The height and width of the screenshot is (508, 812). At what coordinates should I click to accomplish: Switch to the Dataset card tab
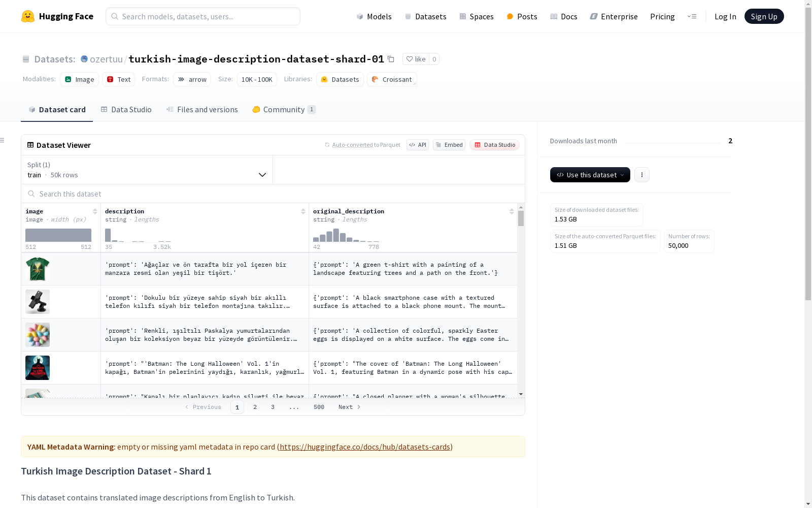click(x=57, y=110)
